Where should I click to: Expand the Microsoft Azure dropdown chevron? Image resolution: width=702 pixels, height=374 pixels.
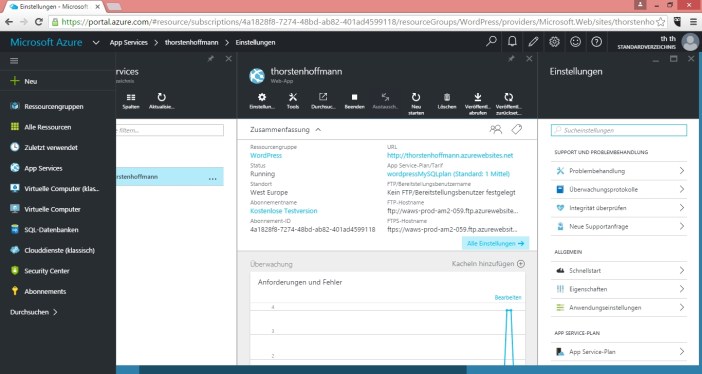click(x=96, y=43)
